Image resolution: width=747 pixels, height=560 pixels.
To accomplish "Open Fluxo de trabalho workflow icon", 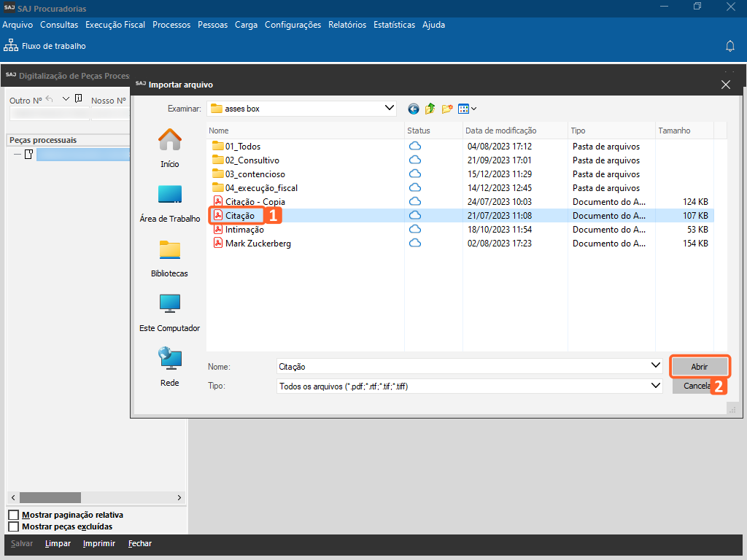I will tap(11, 46).
